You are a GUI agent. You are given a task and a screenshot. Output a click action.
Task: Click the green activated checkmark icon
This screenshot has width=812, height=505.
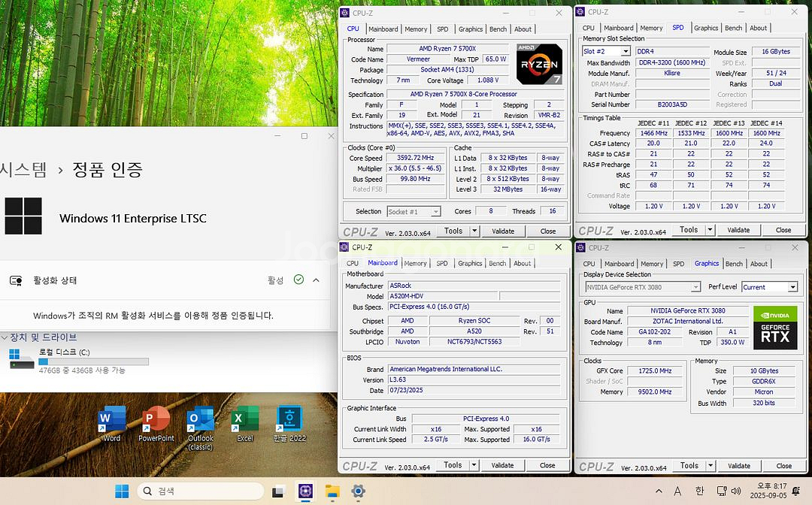[298, 280]
